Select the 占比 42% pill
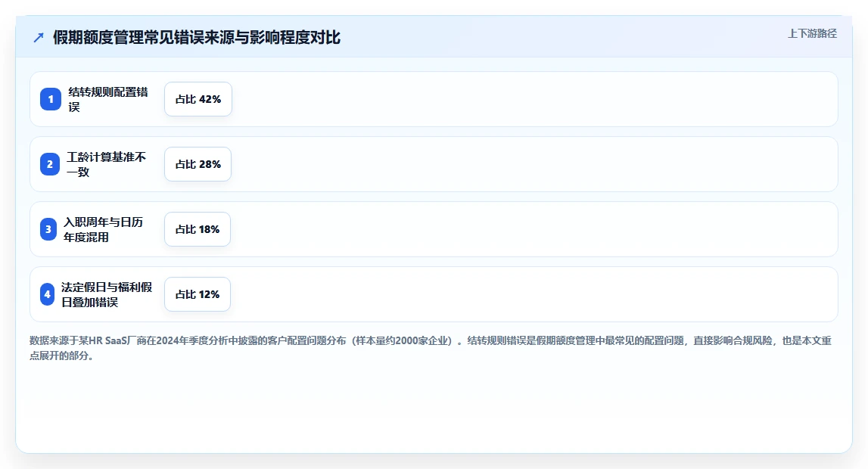This screenshot has height=469, width=868. [x=198, y=99]
